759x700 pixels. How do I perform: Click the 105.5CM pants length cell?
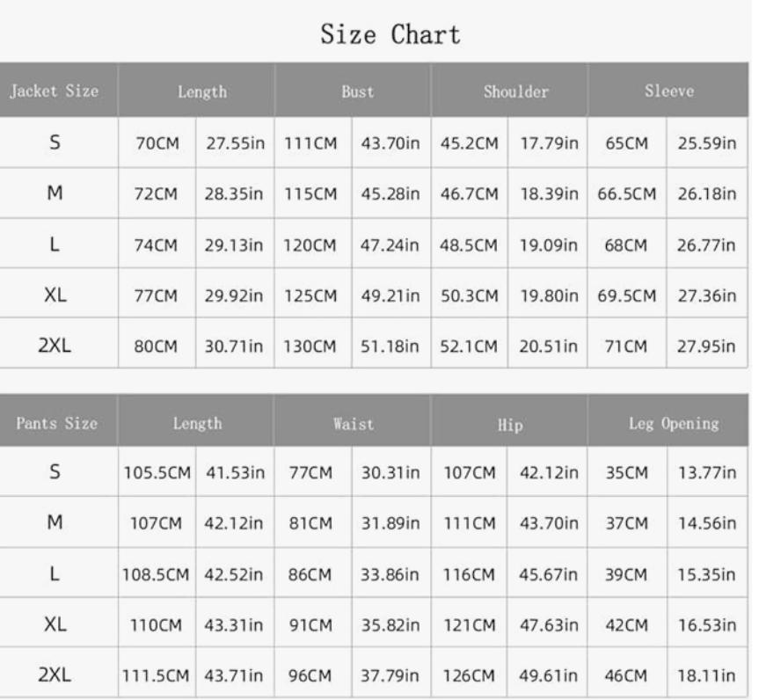[157, 472]
